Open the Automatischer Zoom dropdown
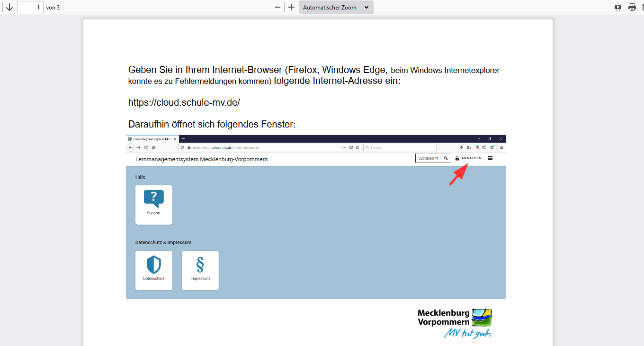 [336, 7]
